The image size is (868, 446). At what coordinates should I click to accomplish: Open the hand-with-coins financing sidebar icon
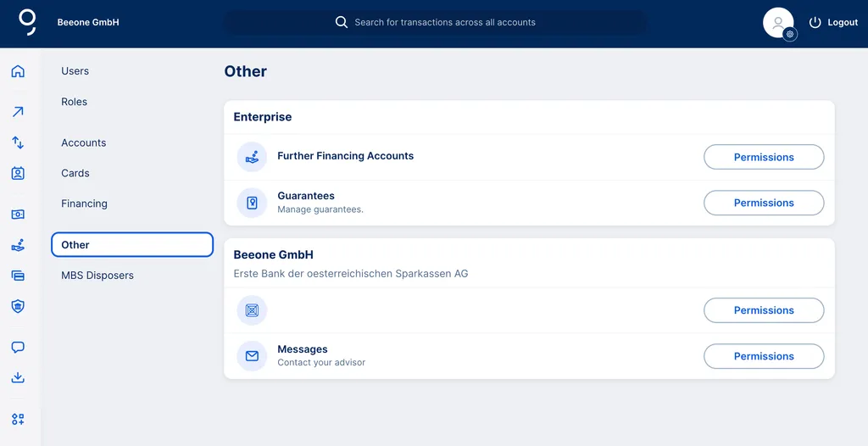coord(18,245)
